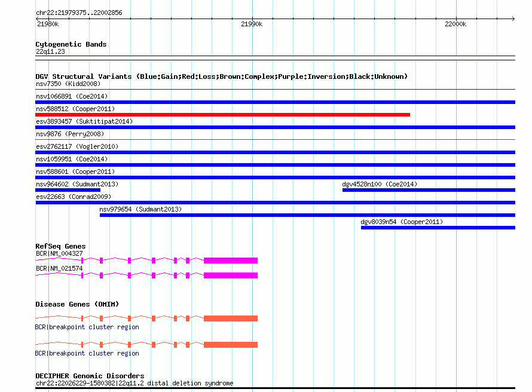Open variant nsv588601 (Cooper2011) label
Screen dimensions: 532x392
[x=75, y=171]
